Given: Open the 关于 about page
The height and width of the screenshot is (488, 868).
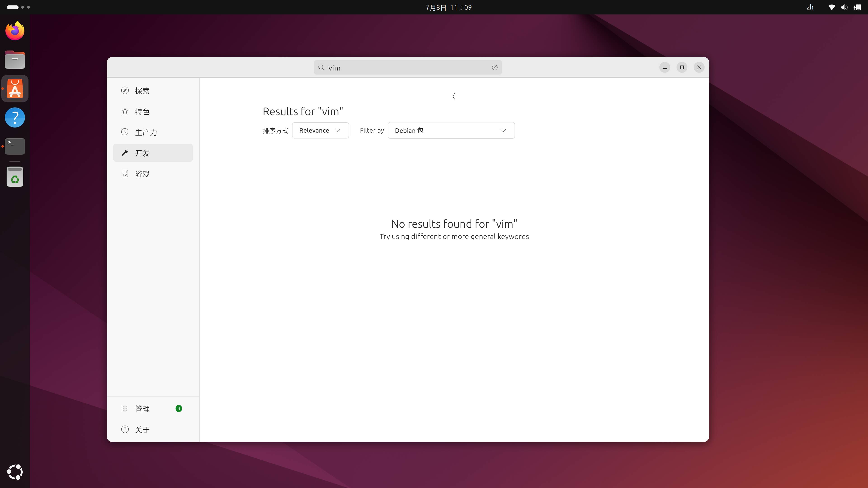Looking at the screenshot, I should 153,429.
